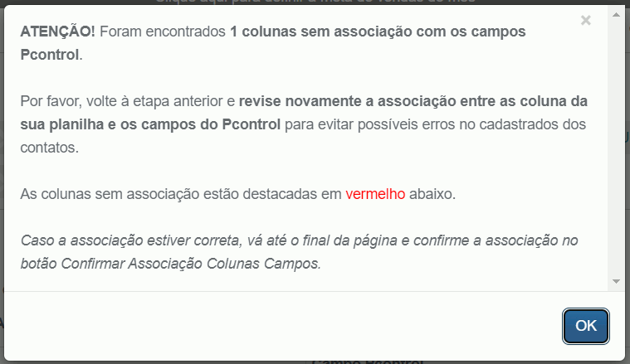The height and width of the screenshot is (364, 630).
Task: Click the bold "ATENÇÃO!" heading text
Action: [58, 32]
